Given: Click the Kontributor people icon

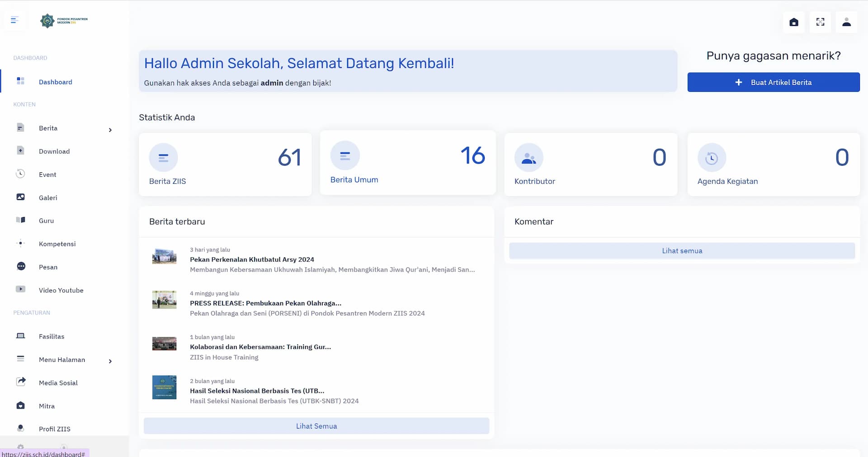Looking at the screenshot, I should pyautogui.click(x=528, y=157).
